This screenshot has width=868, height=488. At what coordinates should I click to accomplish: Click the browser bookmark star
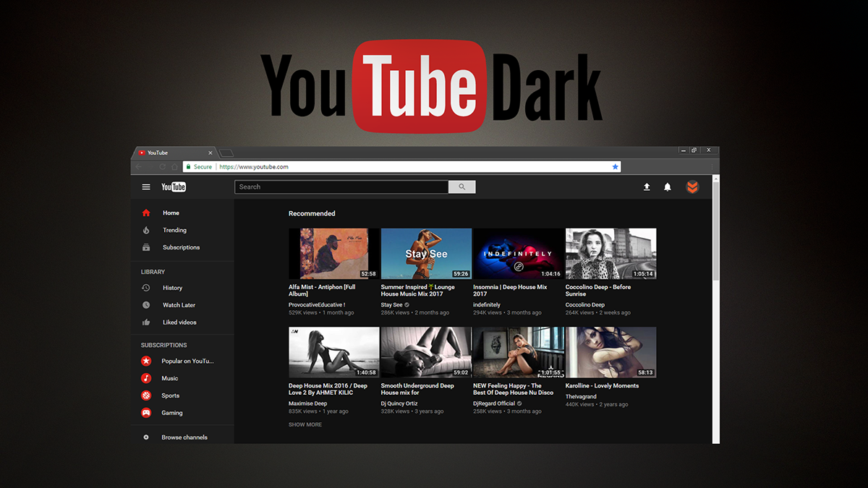pyautogui.click(x=616, y=166)
